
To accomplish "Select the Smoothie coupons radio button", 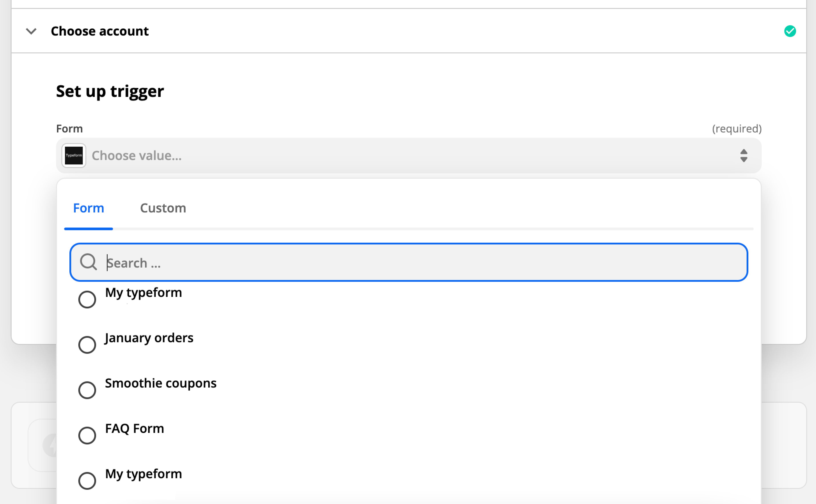I will pyautogui.click(x=87, y=390).
